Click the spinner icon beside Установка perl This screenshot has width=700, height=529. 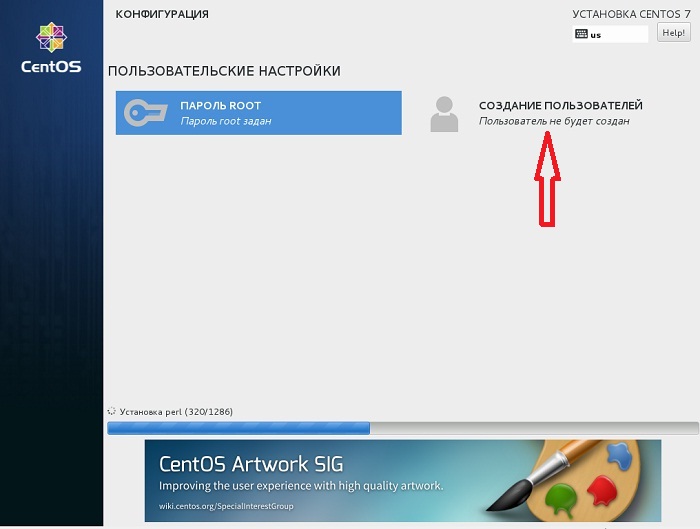click(x=112, y=411)
